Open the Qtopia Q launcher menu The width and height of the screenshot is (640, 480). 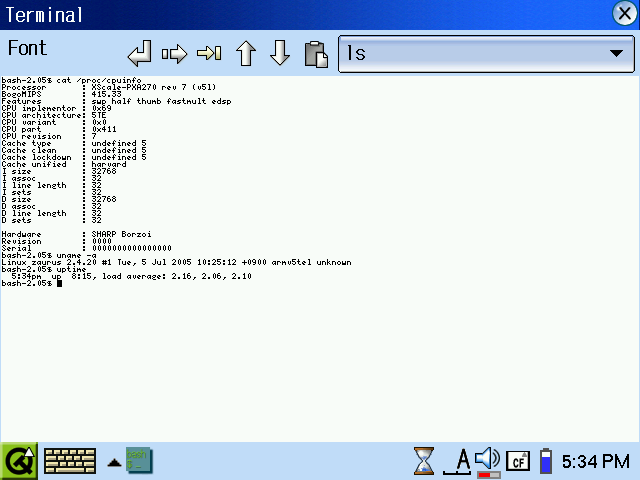click(x=19, y=461)
